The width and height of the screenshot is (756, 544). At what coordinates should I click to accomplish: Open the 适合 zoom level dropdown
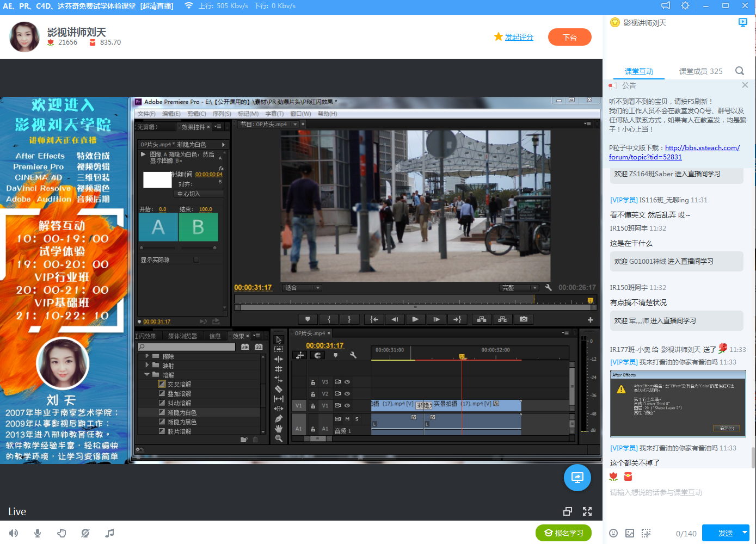pos(303,288)
